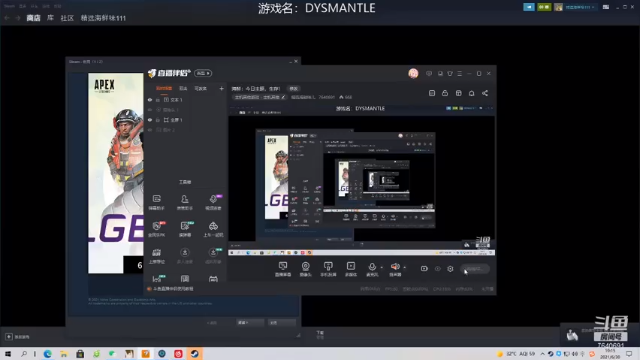This screenshot has height=360, width=640.
Task: Click the Steam icon in the taskbar
Action: click(195, 353)
